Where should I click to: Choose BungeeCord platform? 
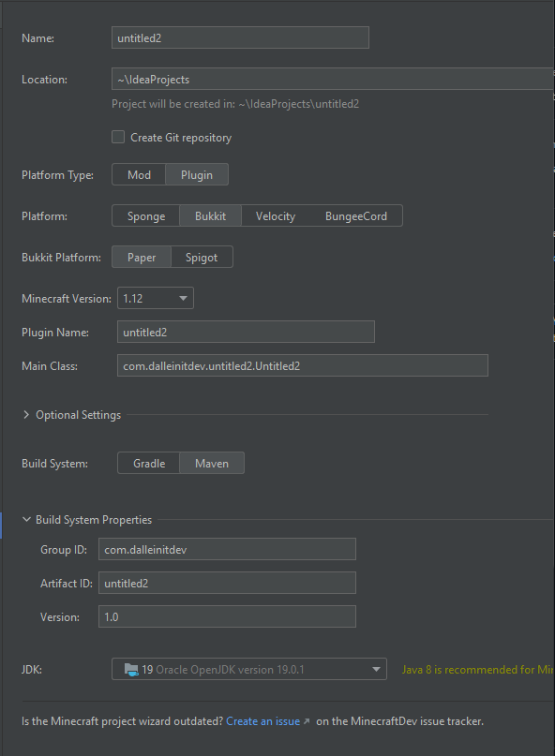355,216
